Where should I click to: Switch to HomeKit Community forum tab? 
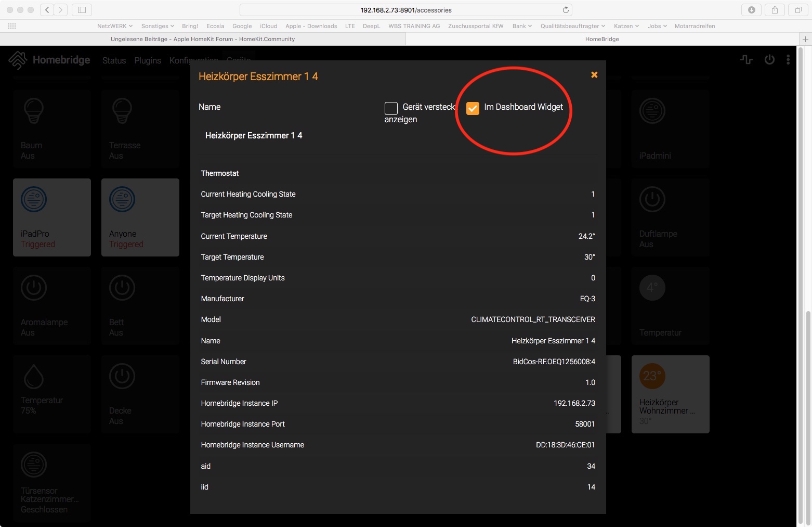(203, 39)
